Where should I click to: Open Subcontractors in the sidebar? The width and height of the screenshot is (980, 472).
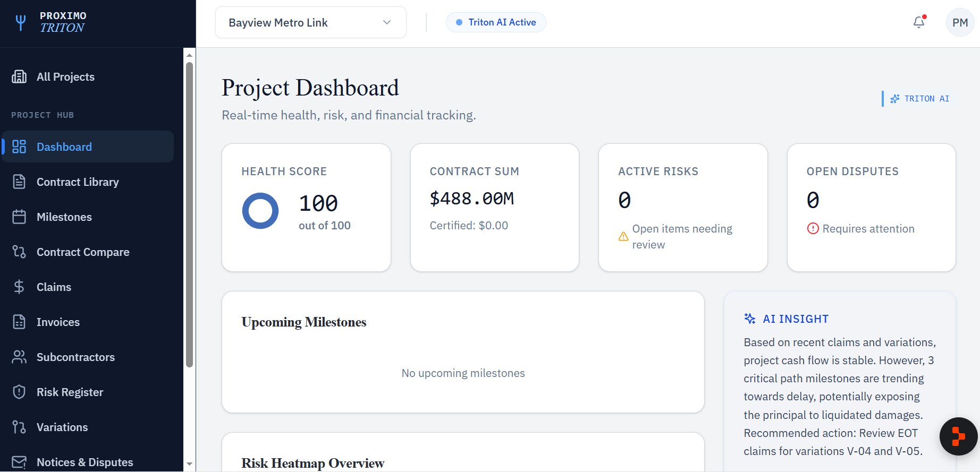pyautogui.click(x=88, y=357)
